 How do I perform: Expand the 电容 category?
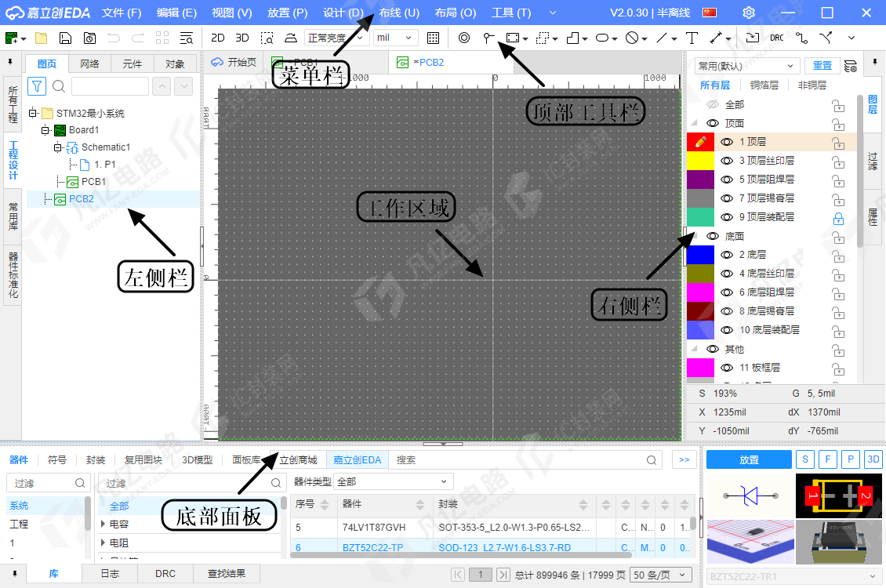point(103,524)
